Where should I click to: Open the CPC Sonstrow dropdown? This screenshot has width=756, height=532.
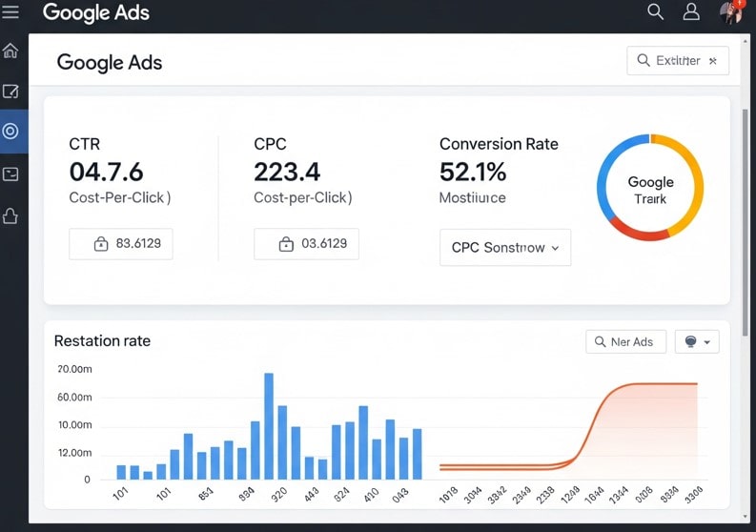click(x=505, y=248)
